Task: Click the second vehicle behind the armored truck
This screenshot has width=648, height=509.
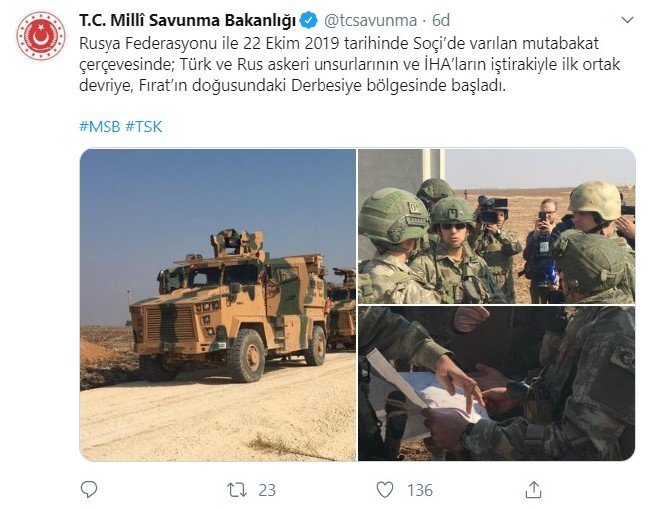Action: pos(341,308)
